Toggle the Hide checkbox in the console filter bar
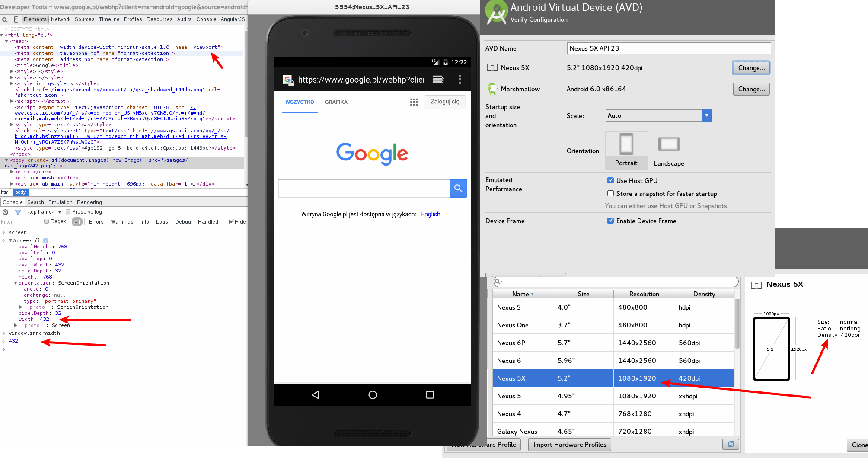This screenshot has height=458, width=868. pyautogui.click(x=231, y=222)
